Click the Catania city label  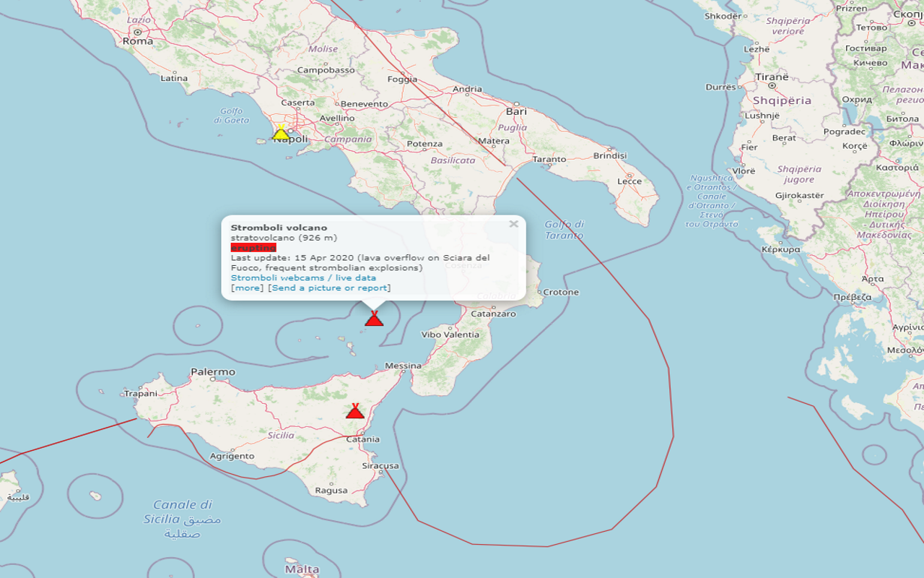coord(363,439)
